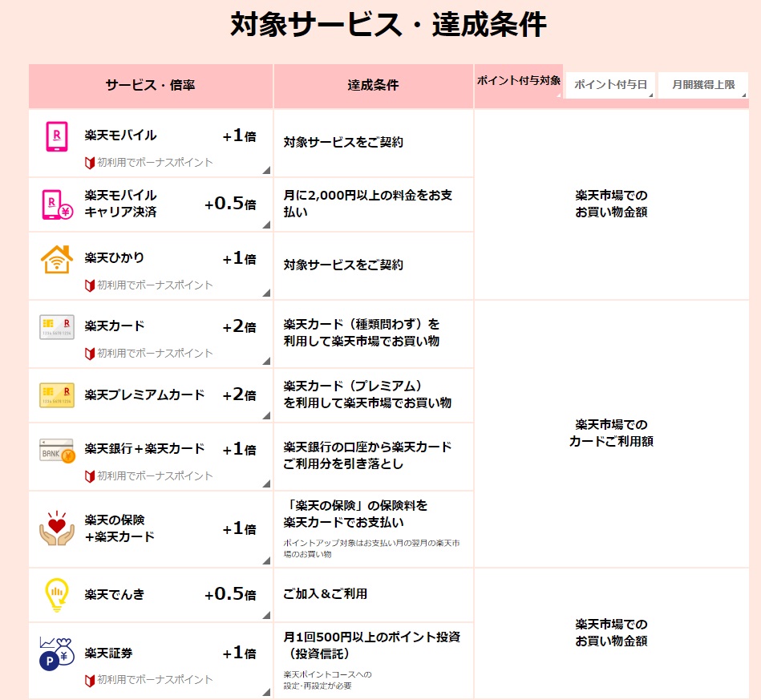The image size is (761, 700).
Task: Click beginner mark icon under 楽天モバイル
Action: (90, 163)
